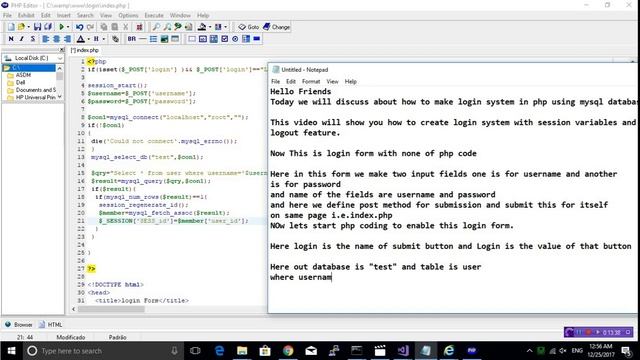Click the Goto button
Image resolution: width=640 pixels, height=360 pixels.
(249, 27)
